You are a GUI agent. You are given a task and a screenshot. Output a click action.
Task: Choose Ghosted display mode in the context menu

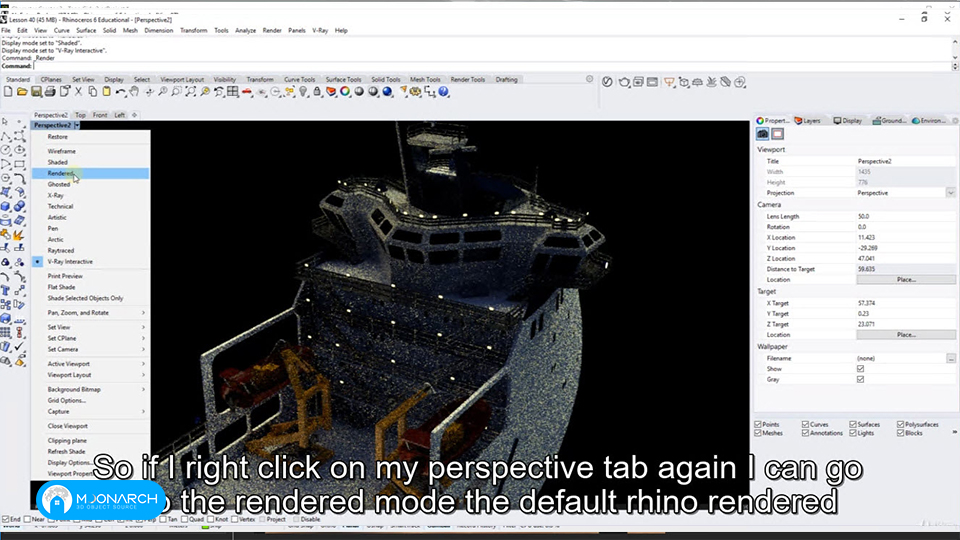point(91,184)
